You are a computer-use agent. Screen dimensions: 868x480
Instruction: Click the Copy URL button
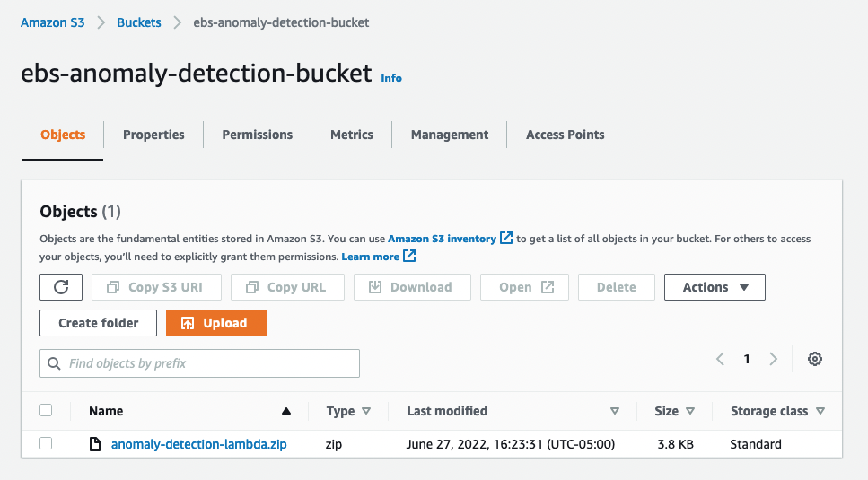(287, 287)
